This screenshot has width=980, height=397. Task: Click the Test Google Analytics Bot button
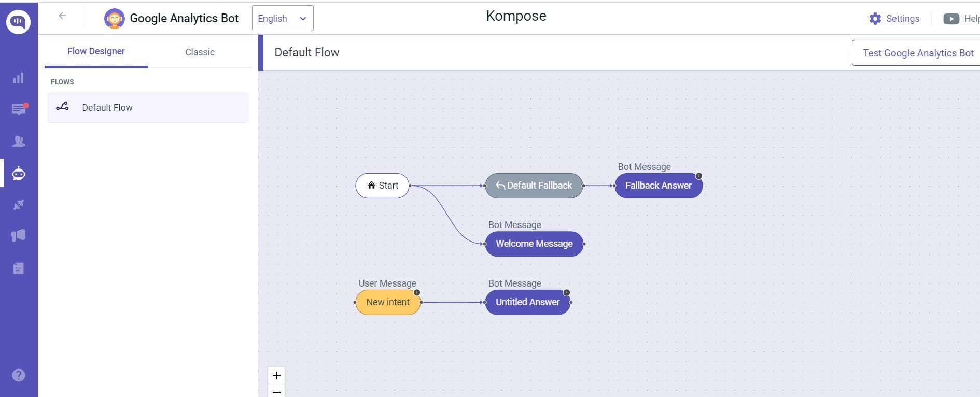(x=917, y=53)
